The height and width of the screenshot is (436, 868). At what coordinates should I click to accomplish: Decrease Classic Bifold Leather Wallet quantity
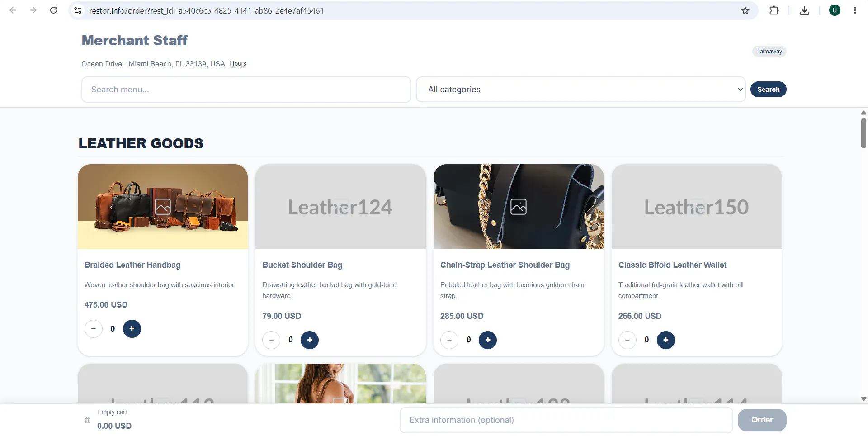(627, 340)
